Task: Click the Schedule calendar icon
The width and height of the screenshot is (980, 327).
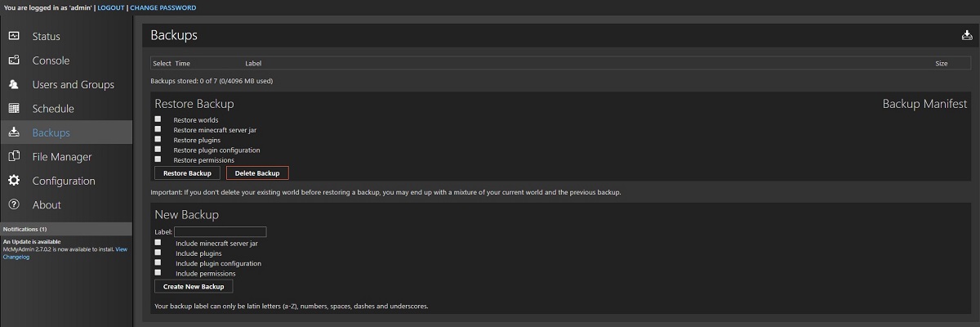Action: tap(14, 109)
